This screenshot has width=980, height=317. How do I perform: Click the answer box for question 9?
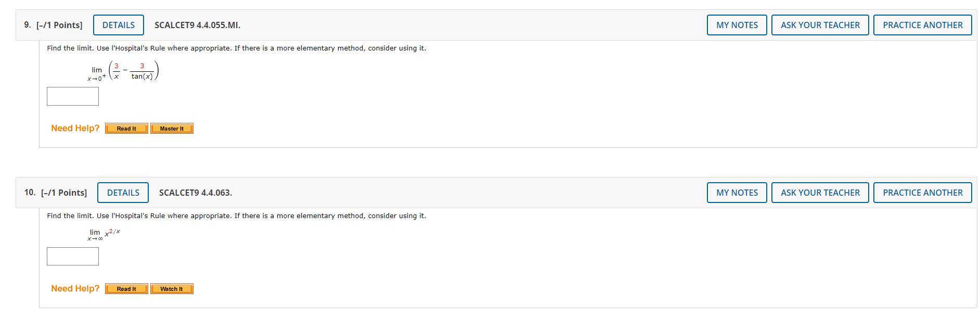point(72,96)
